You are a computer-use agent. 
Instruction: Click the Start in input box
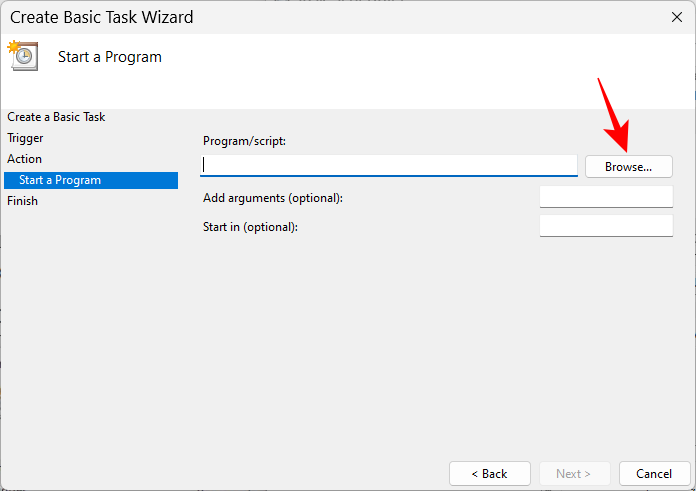(x=606, y=226)
